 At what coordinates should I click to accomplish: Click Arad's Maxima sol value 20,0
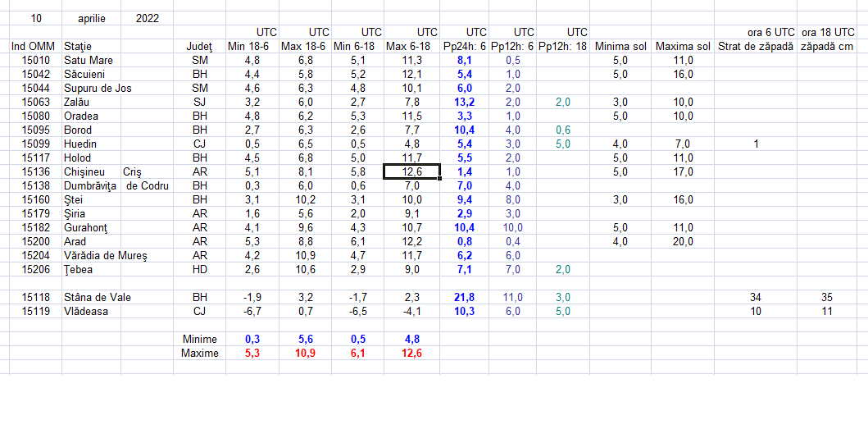click(x=683, y=242)
